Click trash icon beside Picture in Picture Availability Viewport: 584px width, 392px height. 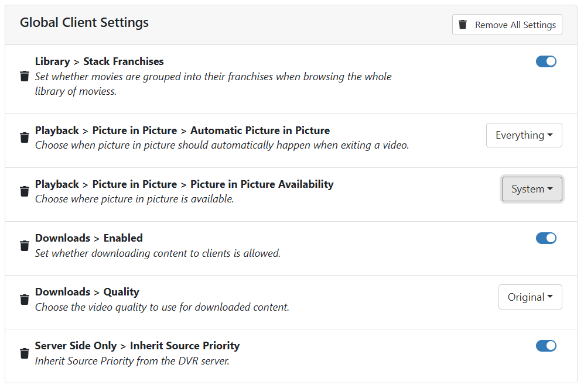click(24, 191)
